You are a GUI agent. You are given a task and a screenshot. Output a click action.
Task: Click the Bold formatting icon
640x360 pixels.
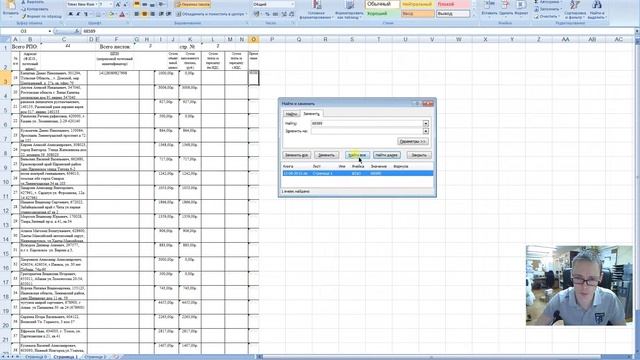(x=71, y=14)
